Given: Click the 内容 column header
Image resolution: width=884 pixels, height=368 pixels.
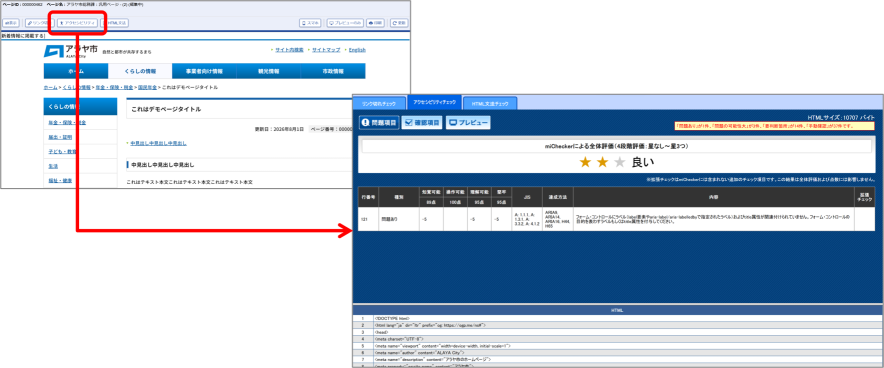Looking at the screenshot, I should (713, 198).
